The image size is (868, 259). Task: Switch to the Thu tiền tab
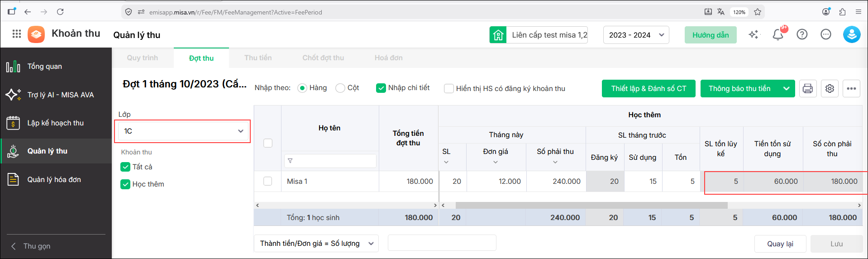258,58
